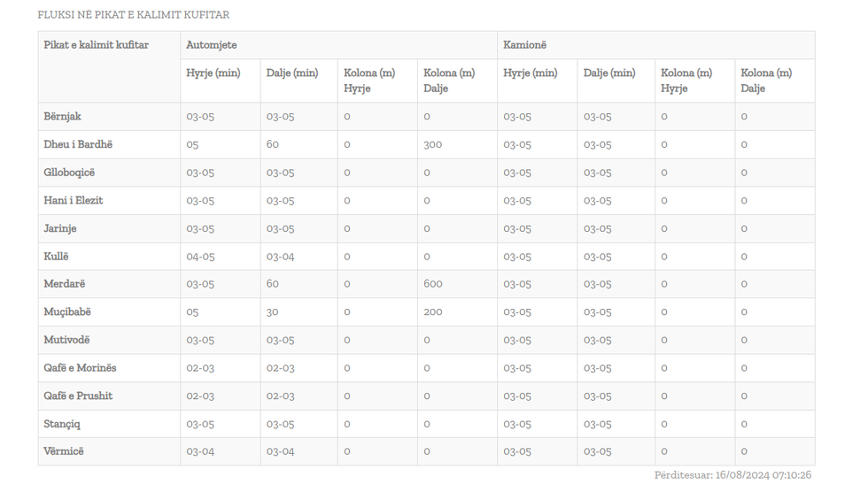Select the 200 meter queue value for Muçibabë
The width and height of the screenshot is (868, 500).
(x=433, y=312)
